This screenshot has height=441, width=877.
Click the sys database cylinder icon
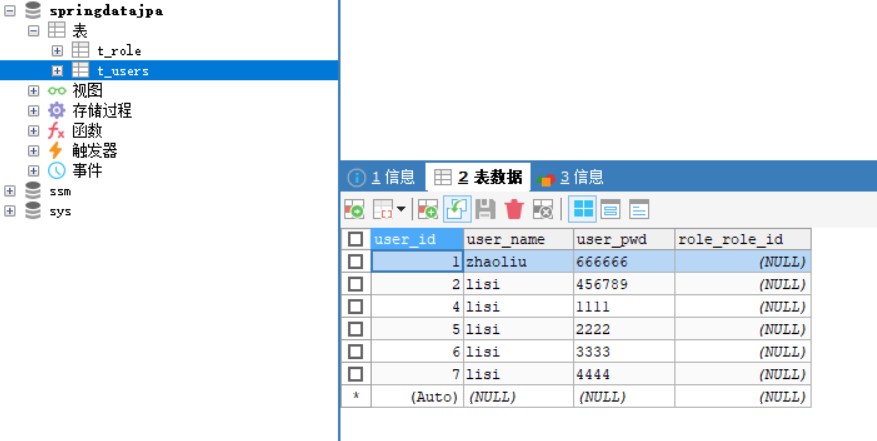tap(33, 211)
